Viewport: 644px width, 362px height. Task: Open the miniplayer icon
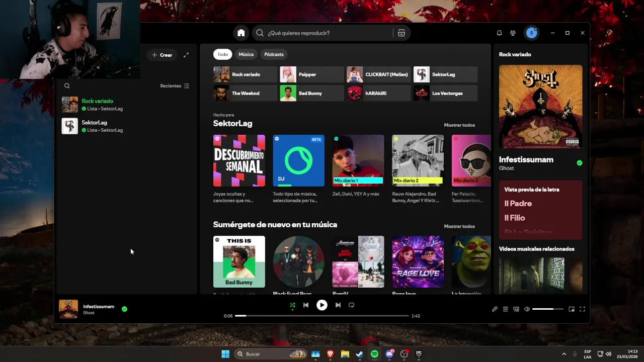tap(572, 309)
